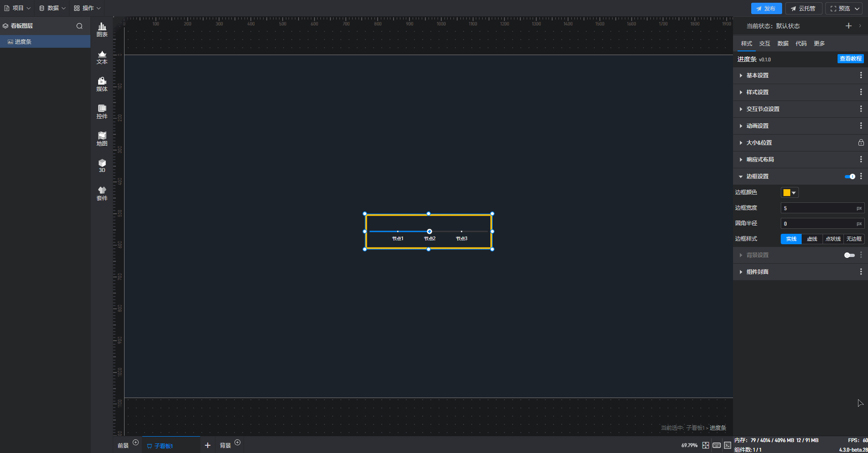Select the 实线 solid border style

point(791,239)
